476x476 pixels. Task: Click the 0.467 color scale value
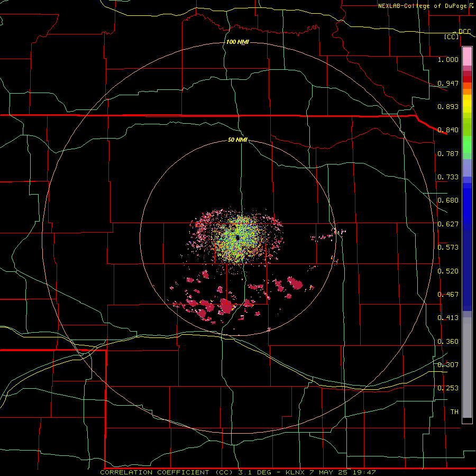(448, 295)
